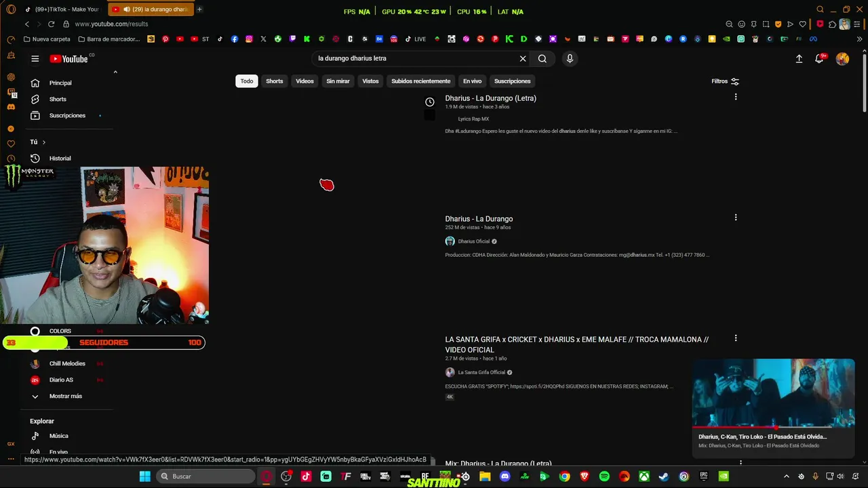Open the TROCA MAMALONA video title
The height and width of the screenshot is (488, 868).
click(576, 344)
